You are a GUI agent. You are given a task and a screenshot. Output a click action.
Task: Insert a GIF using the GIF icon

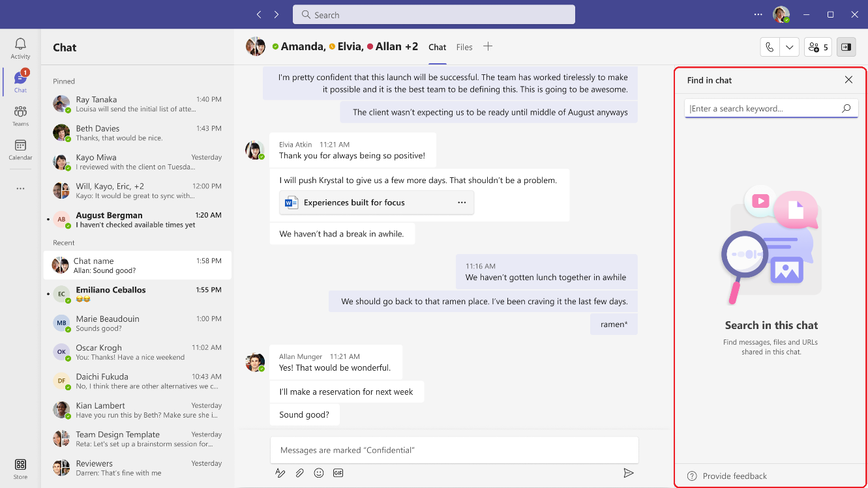point(338,472)
